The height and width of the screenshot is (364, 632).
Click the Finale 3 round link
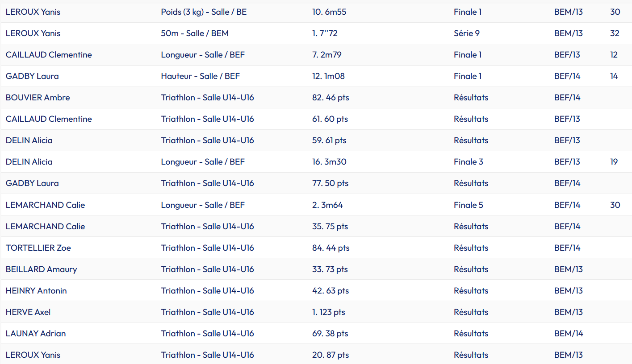tap(468, 162)
